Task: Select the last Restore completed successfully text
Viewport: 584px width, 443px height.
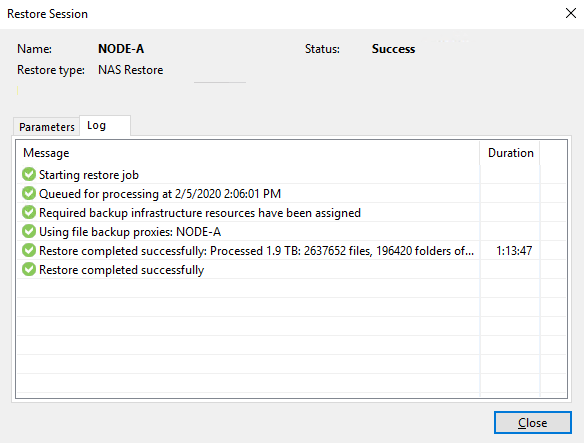Action: tap(121, 270)
